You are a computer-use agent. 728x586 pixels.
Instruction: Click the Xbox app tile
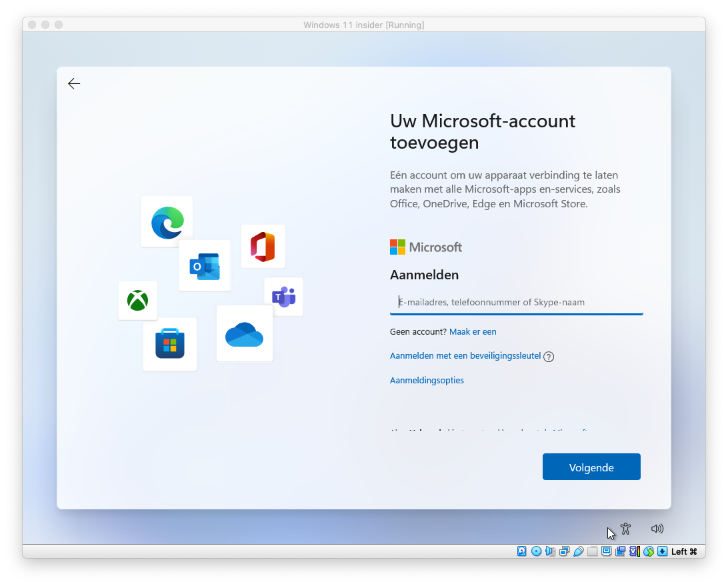138,301
